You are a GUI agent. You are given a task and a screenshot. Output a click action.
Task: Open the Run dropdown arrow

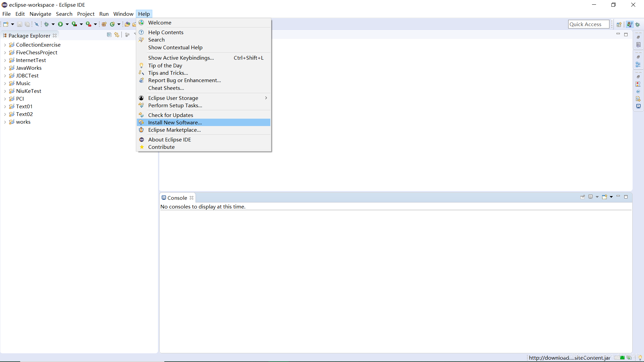tap(67, 24)
